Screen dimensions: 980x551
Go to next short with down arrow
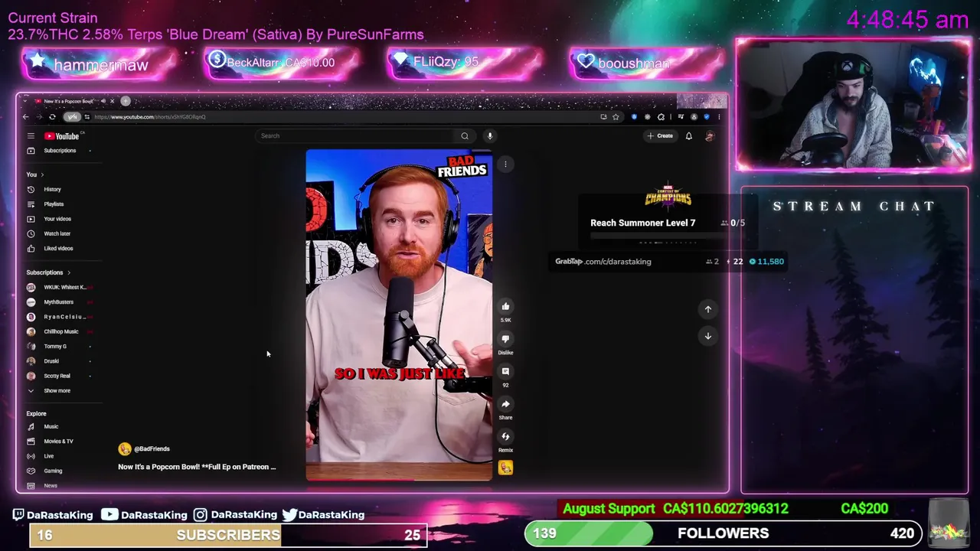[708, 336]
